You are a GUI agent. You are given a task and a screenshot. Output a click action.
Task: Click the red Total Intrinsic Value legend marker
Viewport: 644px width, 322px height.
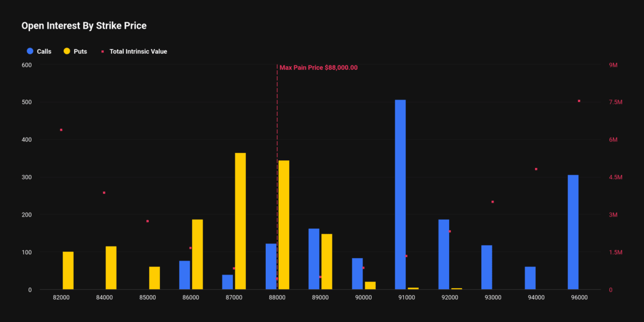[x=102, y=52]
